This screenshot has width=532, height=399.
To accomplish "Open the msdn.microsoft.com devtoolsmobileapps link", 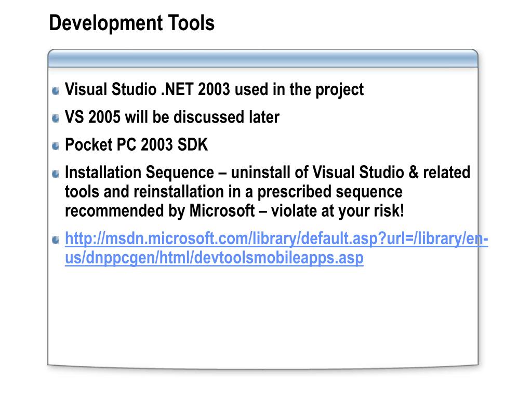I will tap(276, 248).
